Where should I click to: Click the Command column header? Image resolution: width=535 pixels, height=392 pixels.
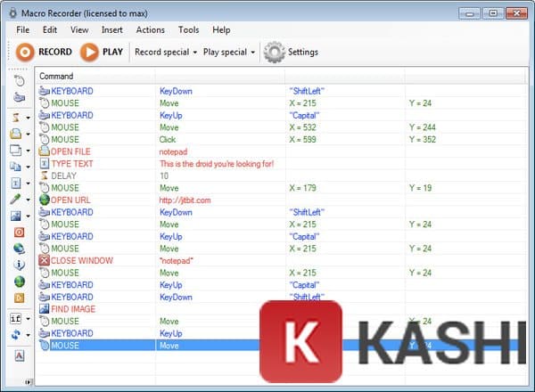point(56,76)
